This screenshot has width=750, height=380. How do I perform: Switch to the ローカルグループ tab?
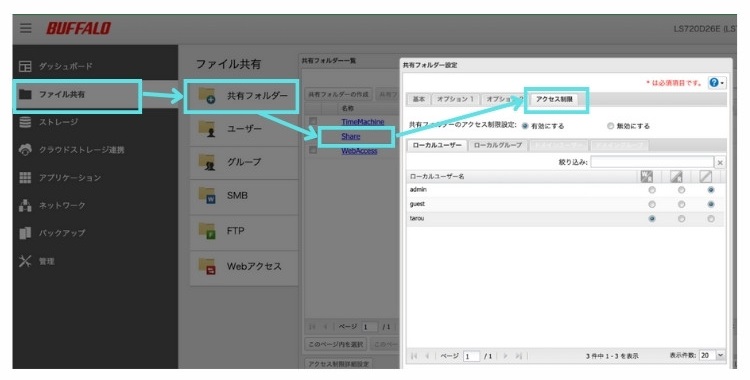coord(498,145)
